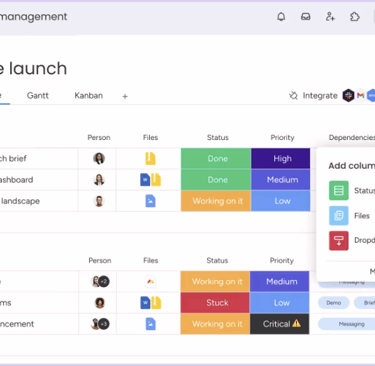Click the Dependencies column header
The image size is (375, 366).
click(352, 137)
